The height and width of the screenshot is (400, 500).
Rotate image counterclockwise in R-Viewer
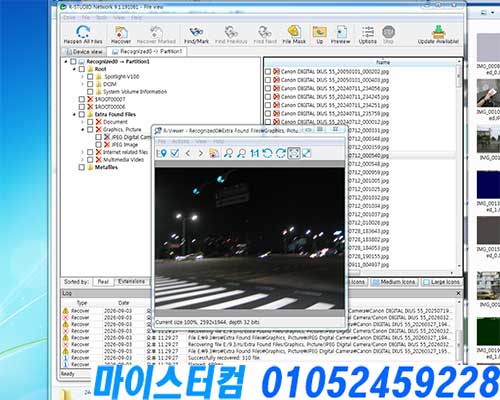(267, 153)
